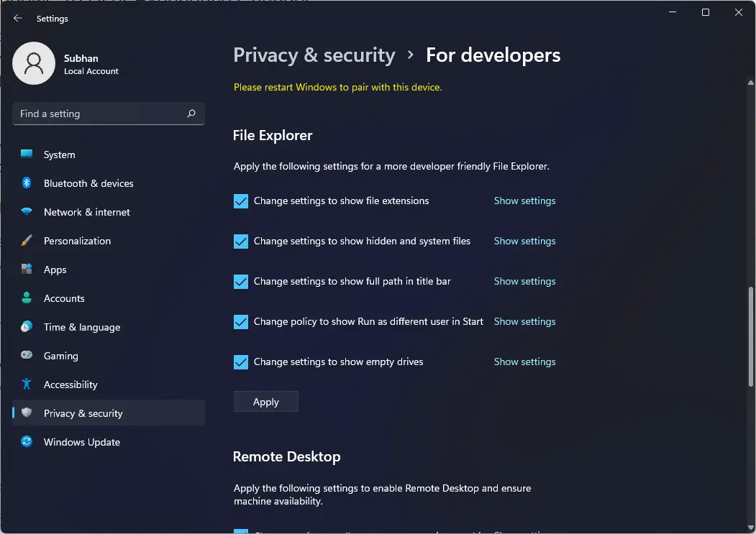
Task: Open Time & language settings
Action: tap(109, 327)
